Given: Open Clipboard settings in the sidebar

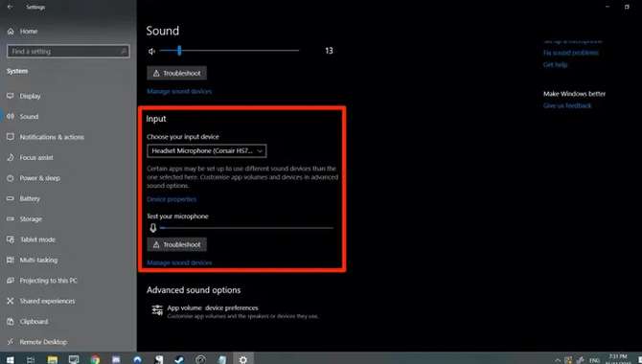Looking at the screenshot, I should click(28, 322).
